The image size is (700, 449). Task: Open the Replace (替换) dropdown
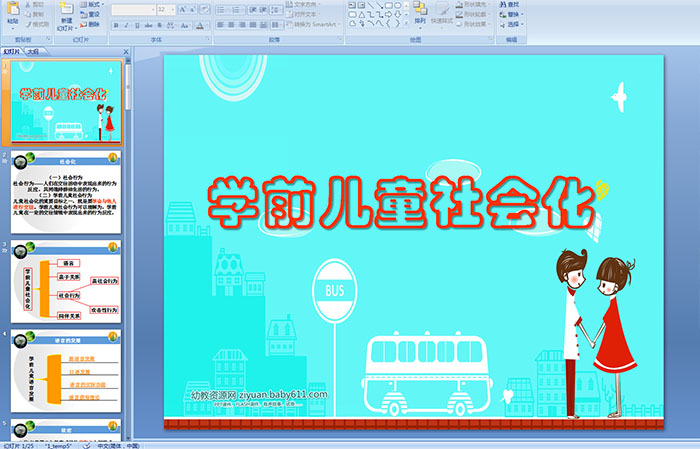(x=512, y=14)
